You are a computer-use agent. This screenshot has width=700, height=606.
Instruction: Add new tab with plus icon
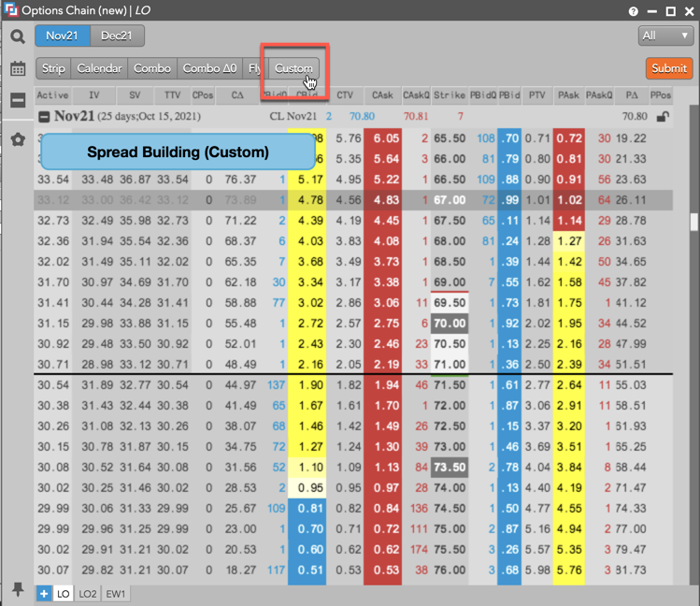(x=45, y=593)
